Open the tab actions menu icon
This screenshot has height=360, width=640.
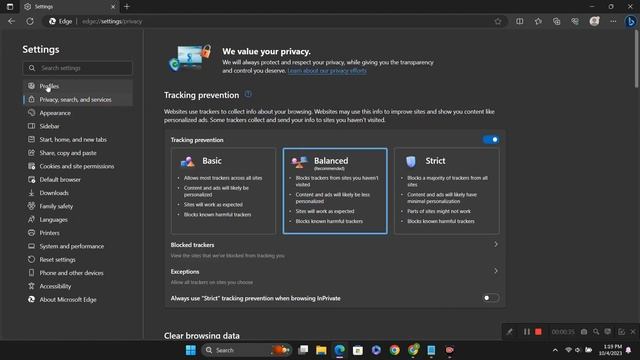click(x=10, y=7)
